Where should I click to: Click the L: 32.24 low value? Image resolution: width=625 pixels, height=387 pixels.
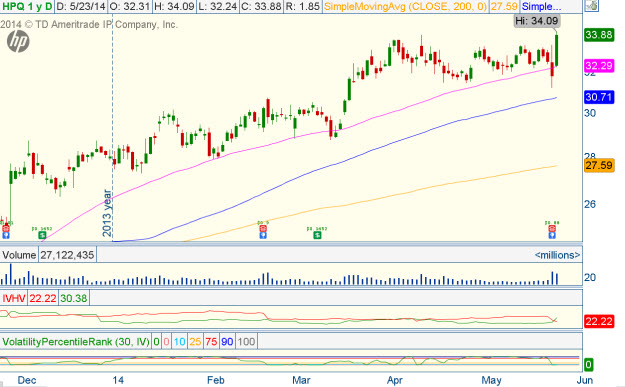[218, 6]
